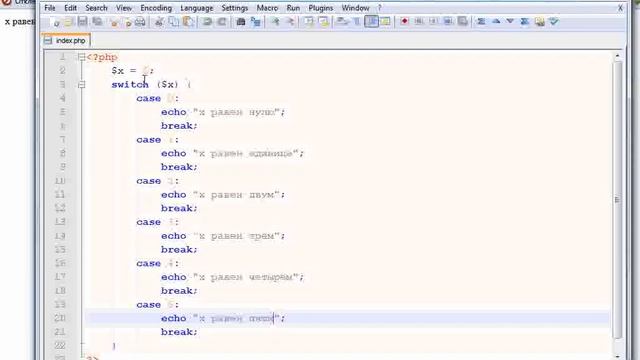Viewport: 640px width, 360px height.
Task: Run macro multiple times icon
Action: click(x=448, y=22)
